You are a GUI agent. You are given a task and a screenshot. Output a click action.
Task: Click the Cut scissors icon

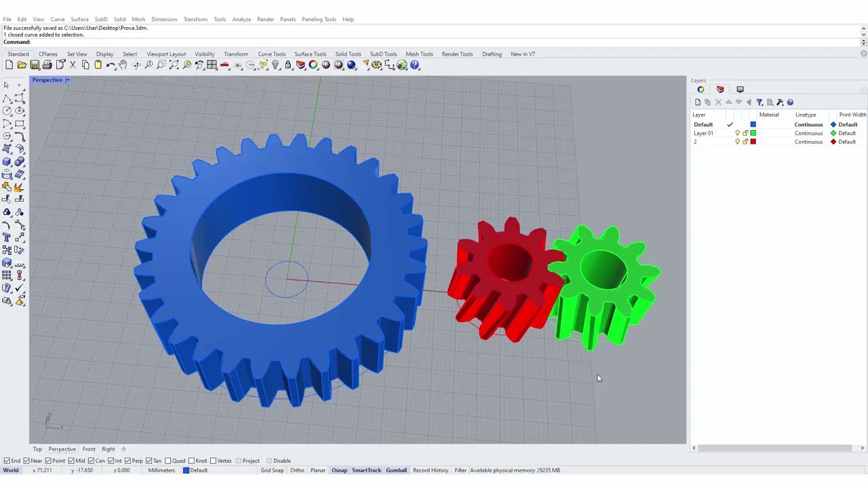(73, 65)
